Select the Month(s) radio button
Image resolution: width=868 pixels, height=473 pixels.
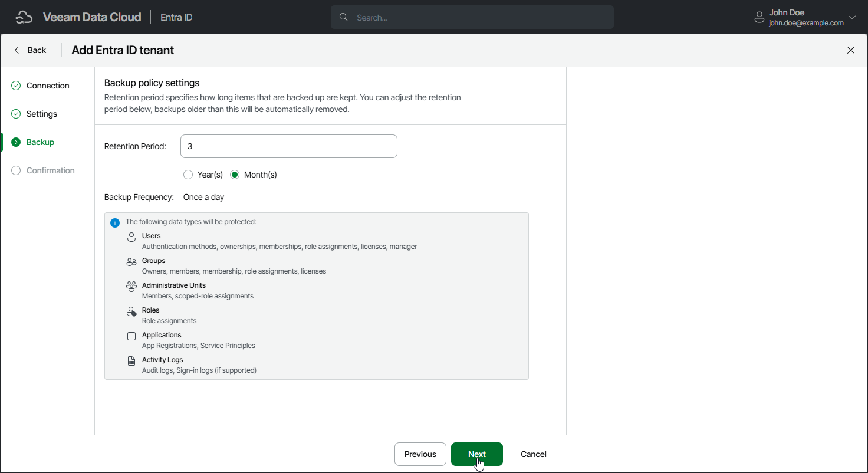click(235, 175)
